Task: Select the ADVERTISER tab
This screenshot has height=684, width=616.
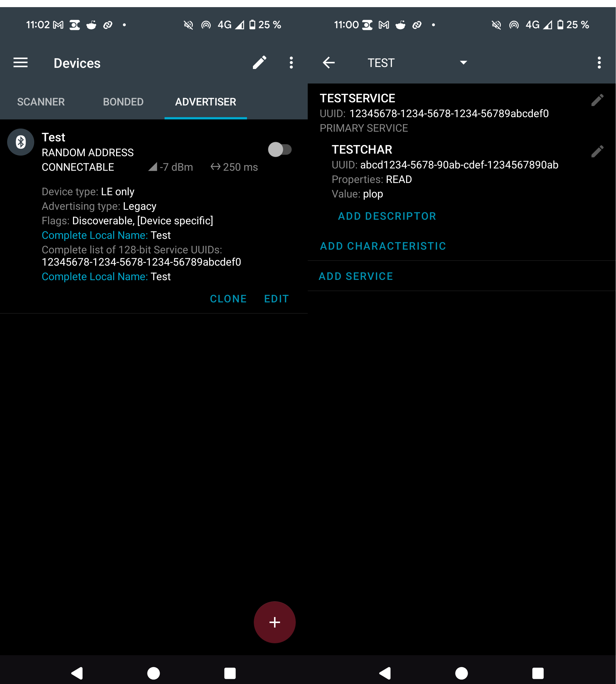Action: pos(205,102)
